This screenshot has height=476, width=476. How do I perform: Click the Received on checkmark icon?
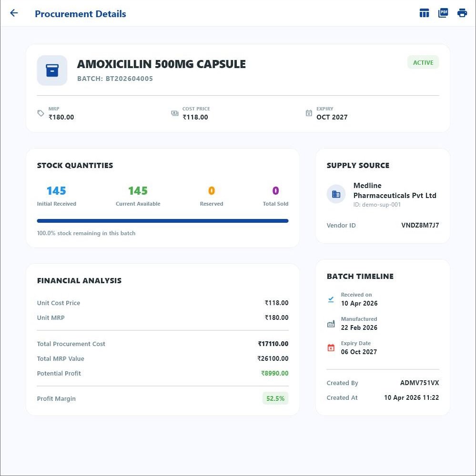pos(331,299)
